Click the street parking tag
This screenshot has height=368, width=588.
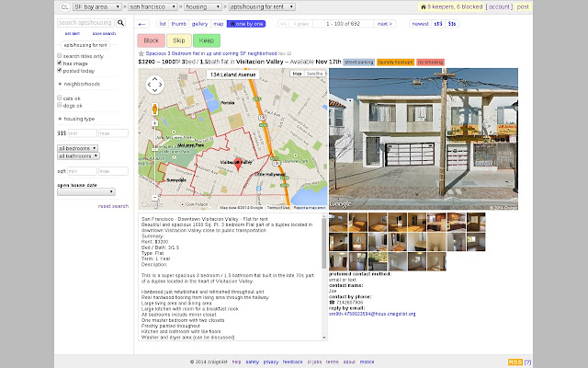(359, 63)
